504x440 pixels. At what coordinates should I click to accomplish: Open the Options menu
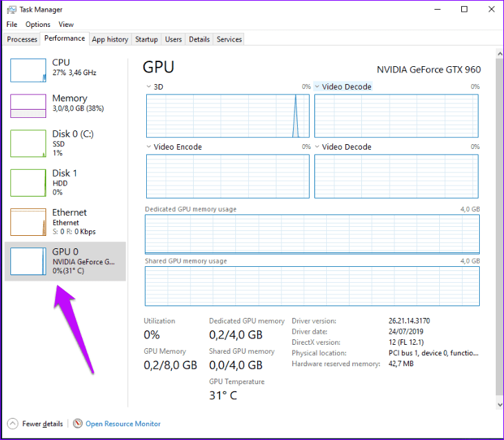point(38,24)
